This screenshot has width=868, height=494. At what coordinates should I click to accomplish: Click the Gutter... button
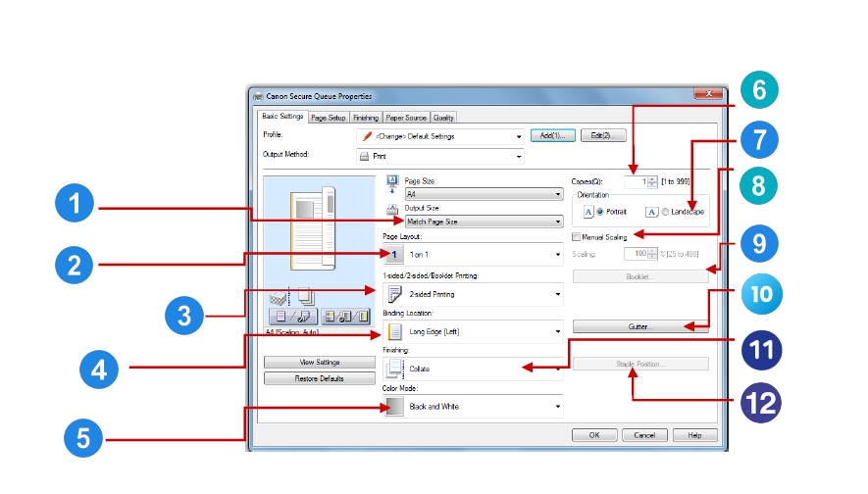pyautogui.click(x=640, y=324)
